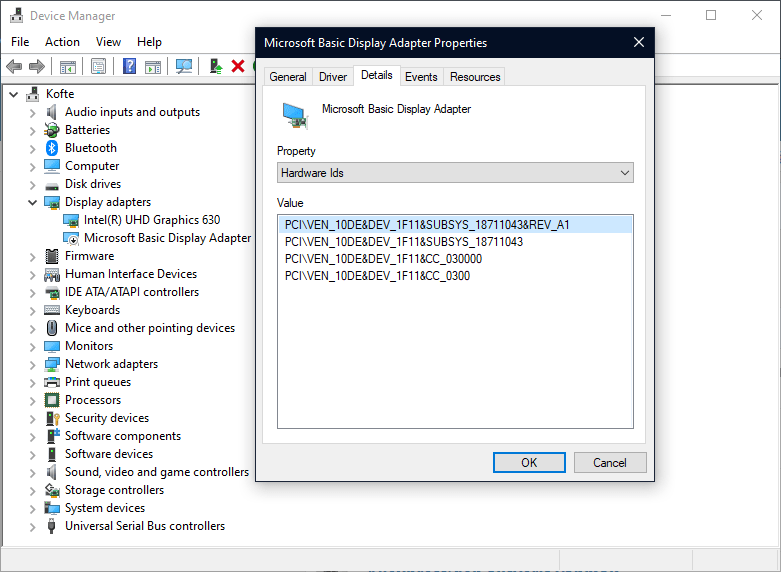Switch to the Resources tab
This screenshot has height=572, width=781.
[475, 77]
